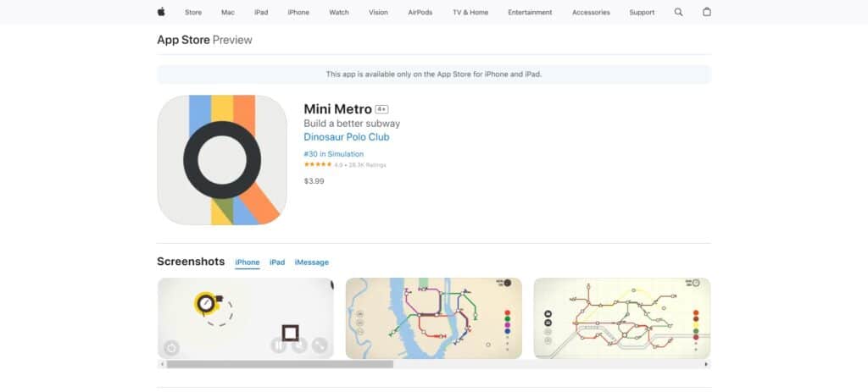Screen dimensions: 868x392
Task: Open the AirPods menu
Action: coord(420,12)
